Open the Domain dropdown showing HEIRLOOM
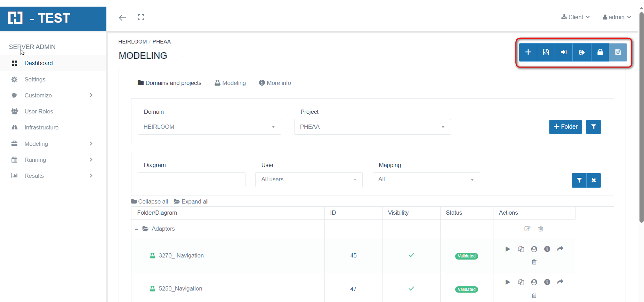Viewport: 644px width, 302px height. coord(209,127)
